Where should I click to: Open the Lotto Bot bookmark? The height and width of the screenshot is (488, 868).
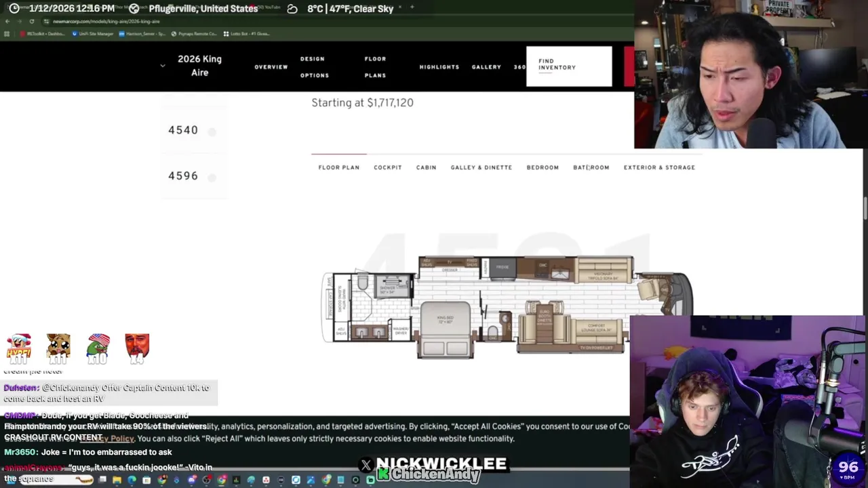246,33
